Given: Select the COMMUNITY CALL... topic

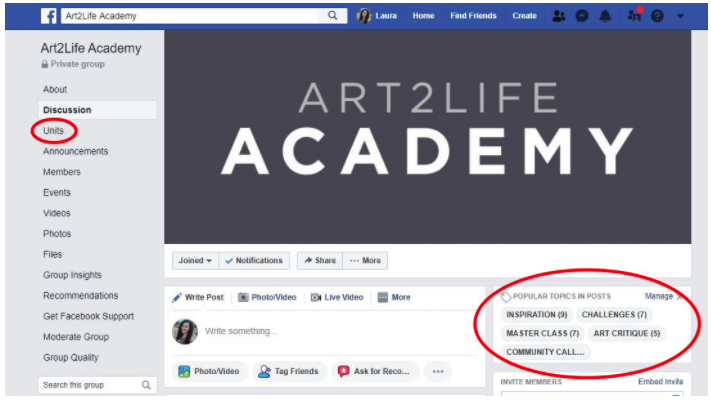Looking at the screenshot, I should click(545, 352).
